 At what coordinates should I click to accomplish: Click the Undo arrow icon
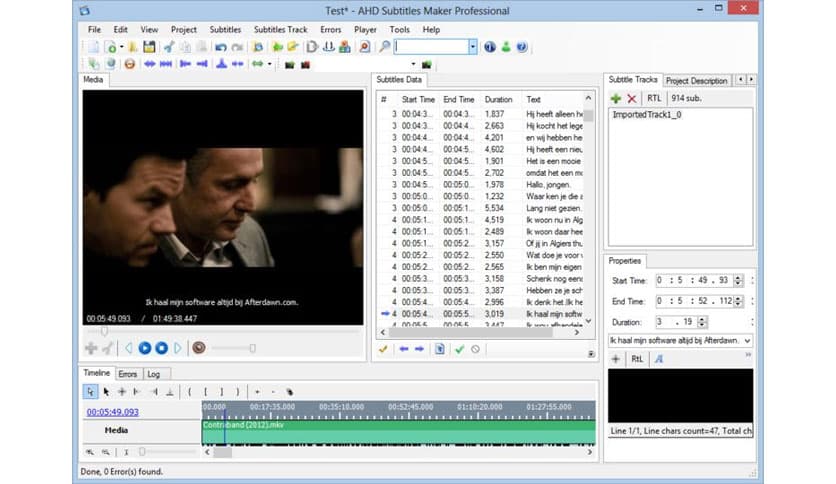220,47
